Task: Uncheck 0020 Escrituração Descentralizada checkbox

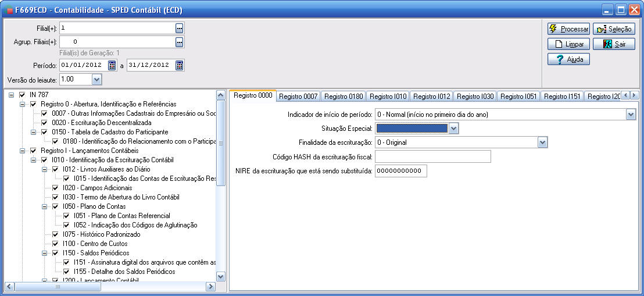Action: pyautogui.click(x=44, y=123)
